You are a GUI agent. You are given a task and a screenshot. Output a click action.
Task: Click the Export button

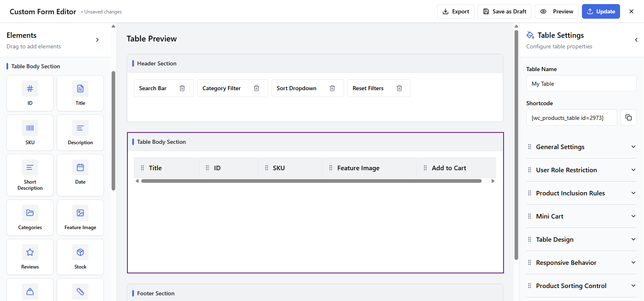(x=455, y=11)
